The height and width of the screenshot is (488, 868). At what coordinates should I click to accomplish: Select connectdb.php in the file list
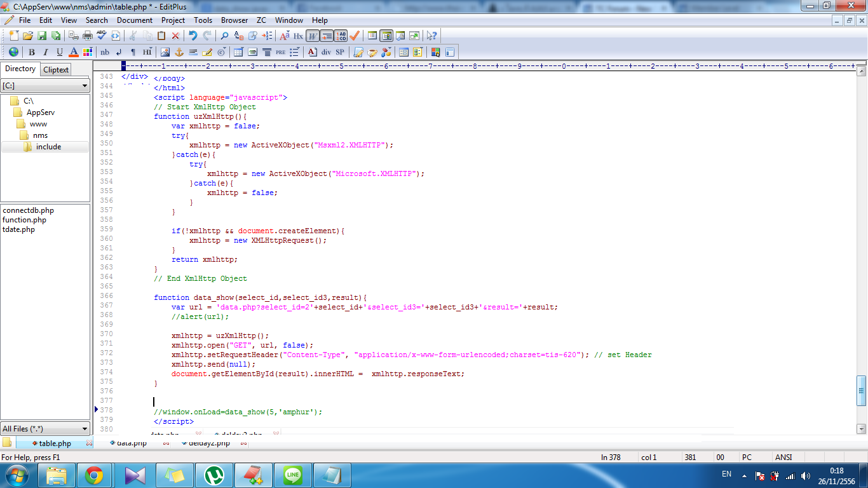[x=28, y=210]
